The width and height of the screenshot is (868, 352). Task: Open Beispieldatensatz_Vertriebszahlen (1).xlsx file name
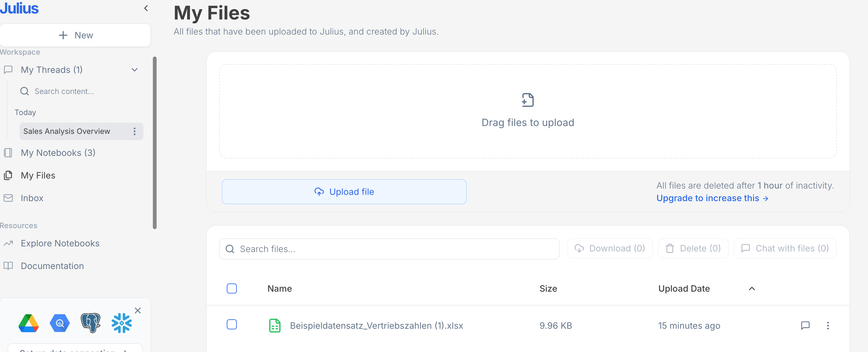pos(376,326)
